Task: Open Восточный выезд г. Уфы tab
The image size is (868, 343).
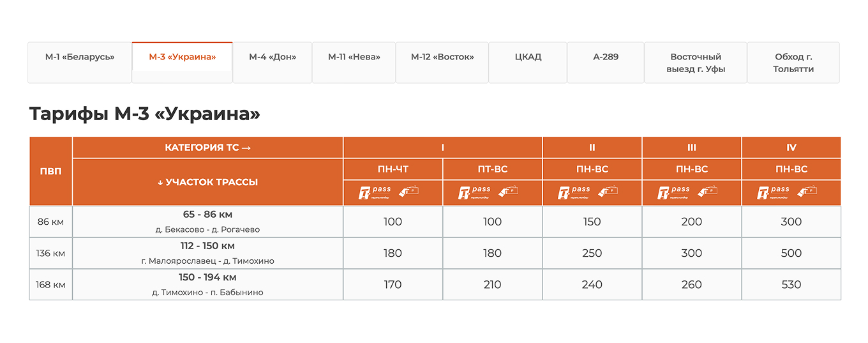Action: pos(696,63)
